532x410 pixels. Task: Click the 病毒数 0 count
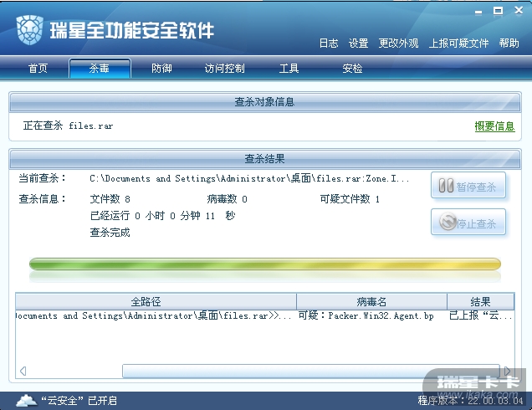(227, 199)
